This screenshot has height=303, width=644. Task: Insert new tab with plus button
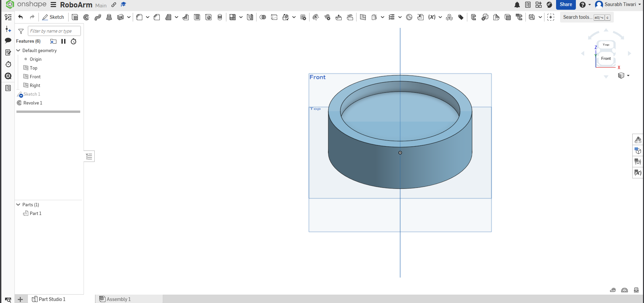click(20, 299)
